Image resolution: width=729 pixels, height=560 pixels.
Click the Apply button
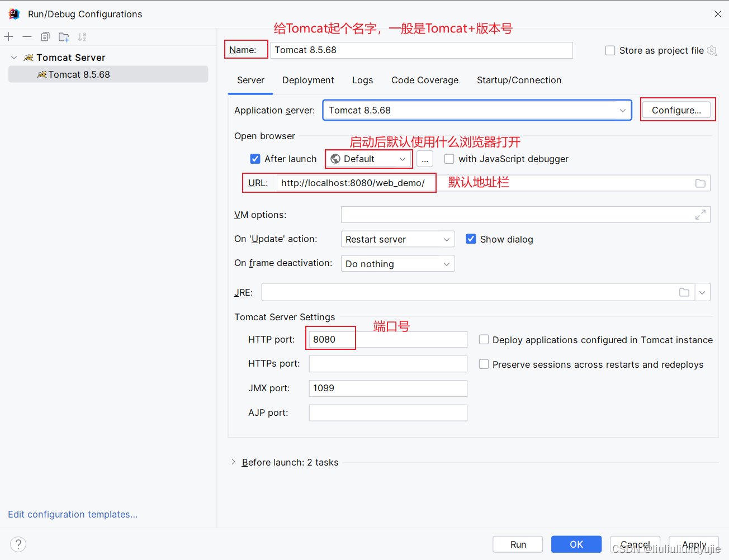(694, 544)
